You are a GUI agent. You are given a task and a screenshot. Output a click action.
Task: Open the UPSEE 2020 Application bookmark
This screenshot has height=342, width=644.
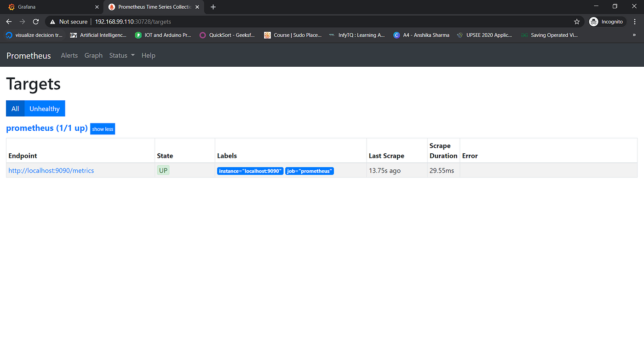tap(484, 35)
